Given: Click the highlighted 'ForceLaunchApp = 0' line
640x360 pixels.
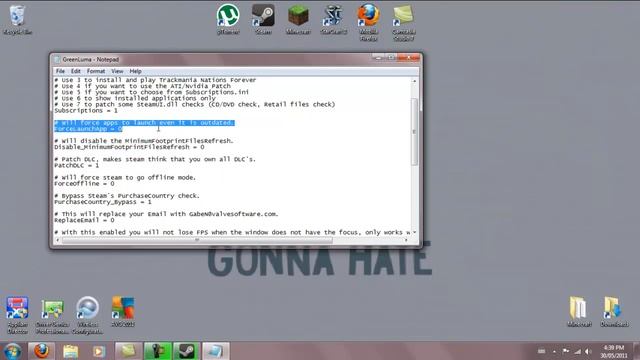Looking at the screenshot, I should (88, 129).
